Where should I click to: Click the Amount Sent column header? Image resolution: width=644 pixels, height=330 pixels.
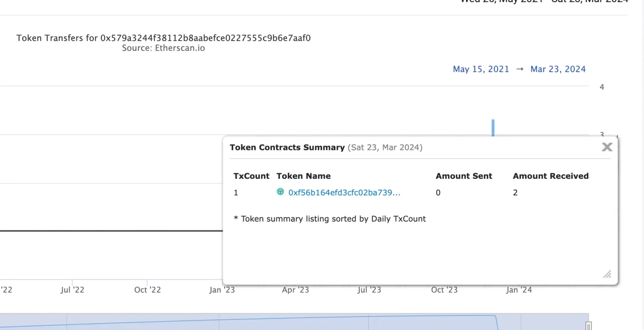click(x=464, y=176)
